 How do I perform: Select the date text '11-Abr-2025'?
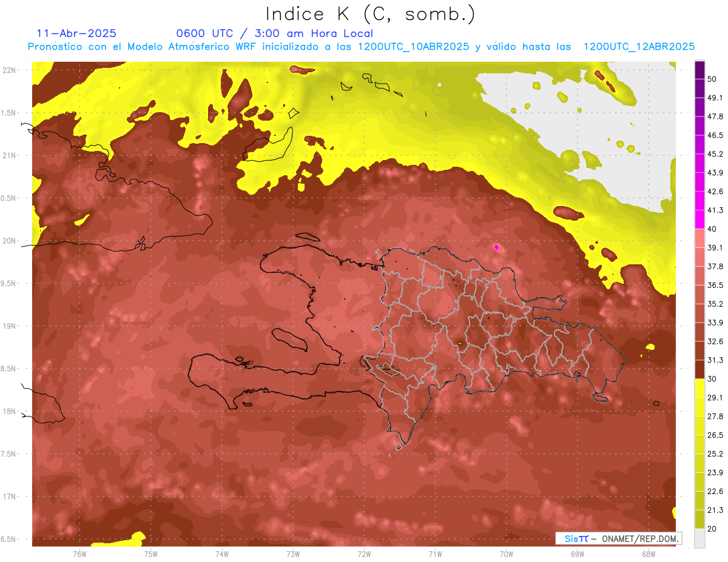point(76,33)
